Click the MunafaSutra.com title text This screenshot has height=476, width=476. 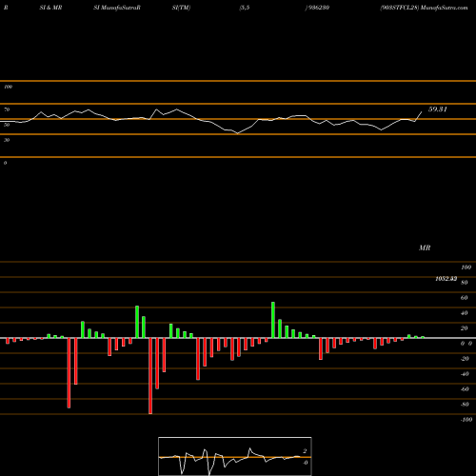pos(444,8)
